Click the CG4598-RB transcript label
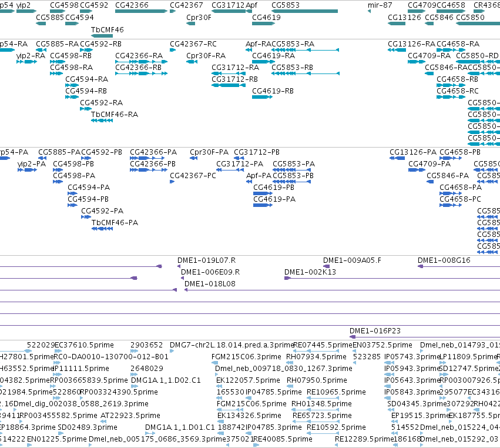 pos(71,56)
